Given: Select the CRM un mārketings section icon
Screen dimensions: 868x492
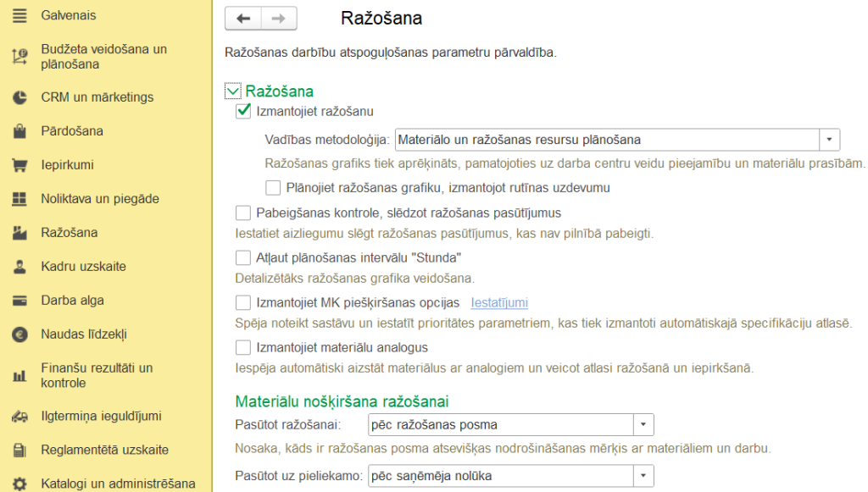Looking at the screenshot, I should click(x=19, y=97).
